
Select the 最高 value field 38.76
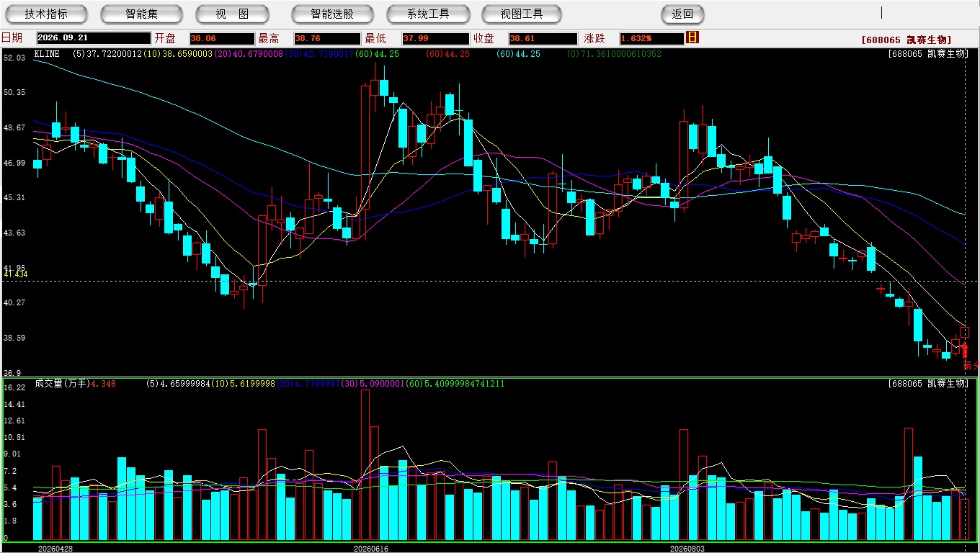(x=326, y=38)
